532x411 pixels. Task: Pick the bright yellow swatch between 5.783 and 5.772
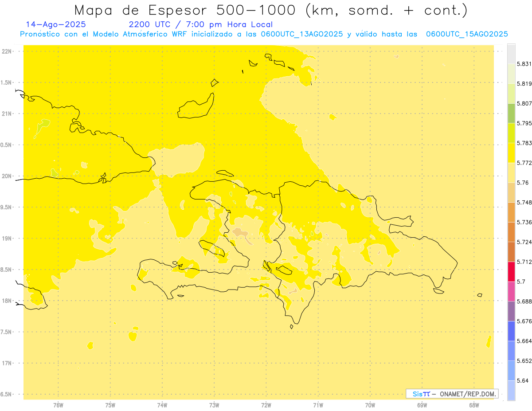[511, 153]
